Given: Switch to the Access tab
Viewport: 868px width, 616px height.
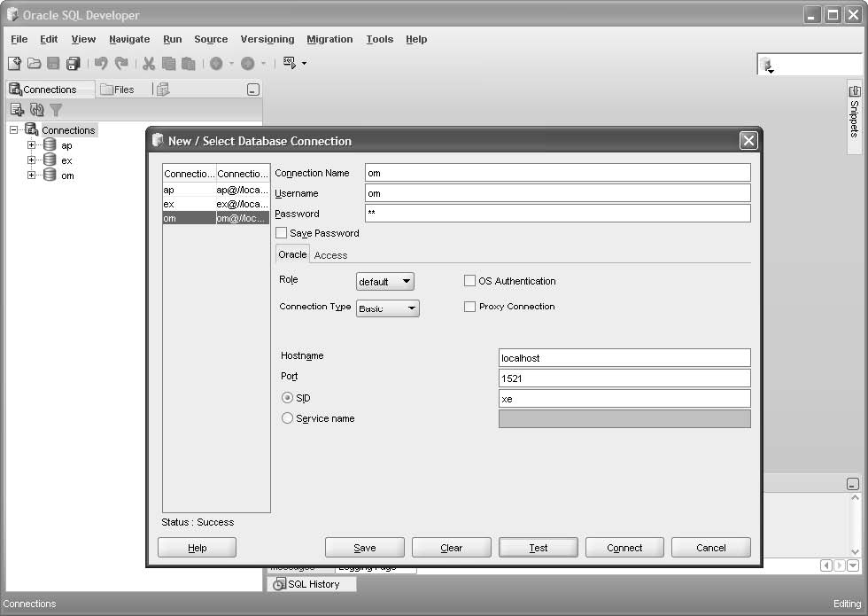Looking at the screenshot, I should (330, 255).
